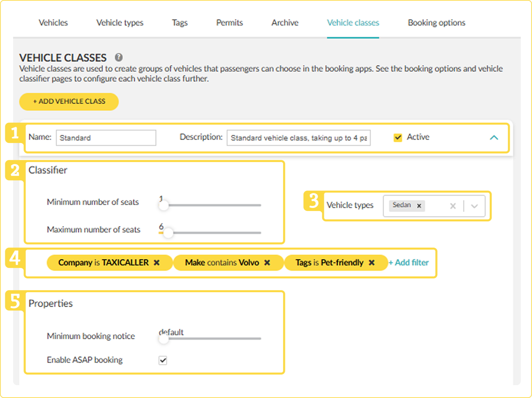Click the Name input field

point(106,138)
